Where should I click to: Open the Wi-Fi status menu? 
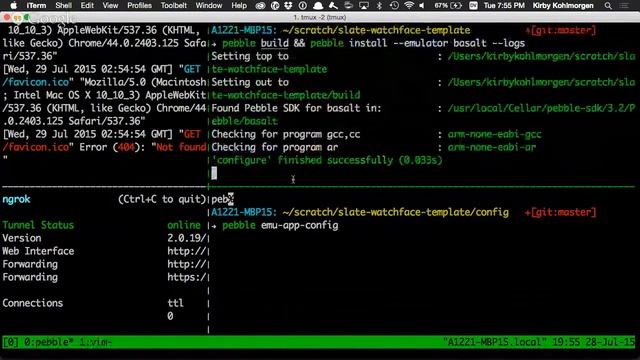coord(409,5)
